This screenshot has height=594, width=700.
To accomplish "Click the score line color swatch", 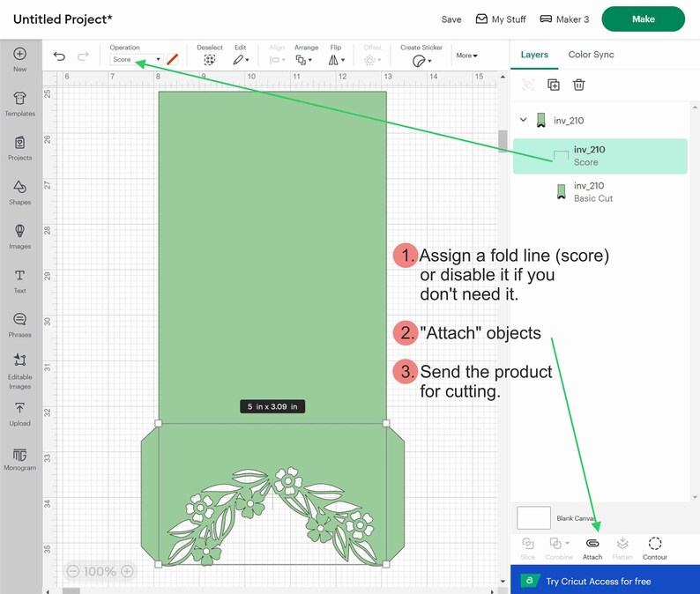I will (172, 59).
